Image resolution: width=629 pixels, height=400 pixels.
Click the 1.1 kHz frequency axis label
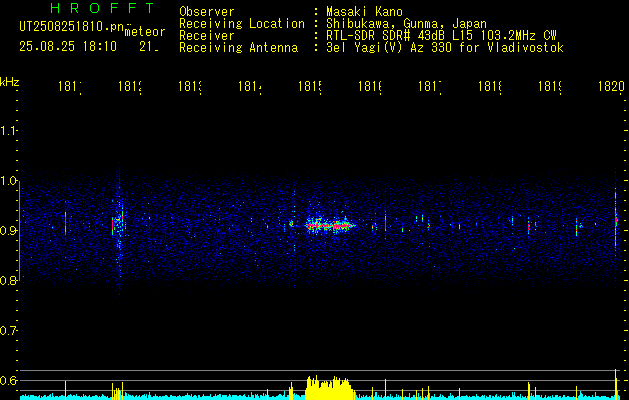pyautogui.click(x=8, y=131)
